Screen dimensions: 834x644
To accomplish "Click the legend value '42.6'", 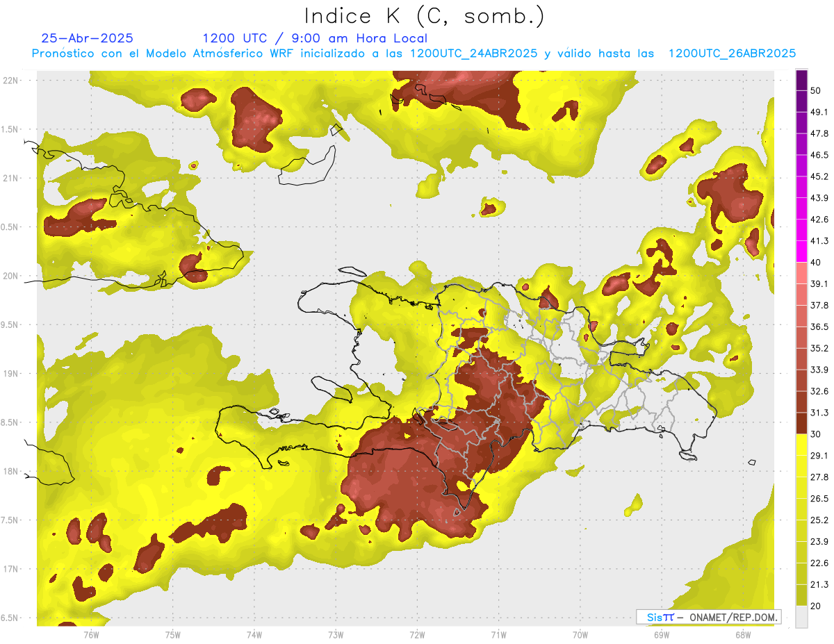I will [819, 220].
